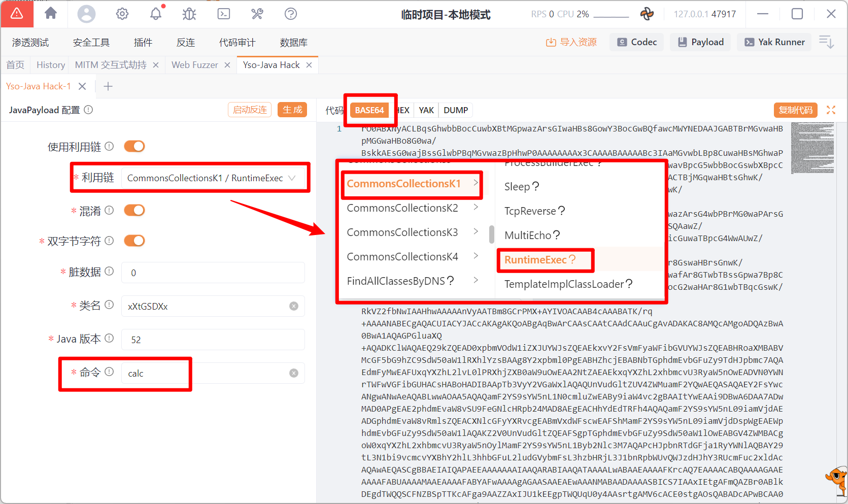
Task: Disable the 混淆 toggle switch
Action: pos(134,211)
